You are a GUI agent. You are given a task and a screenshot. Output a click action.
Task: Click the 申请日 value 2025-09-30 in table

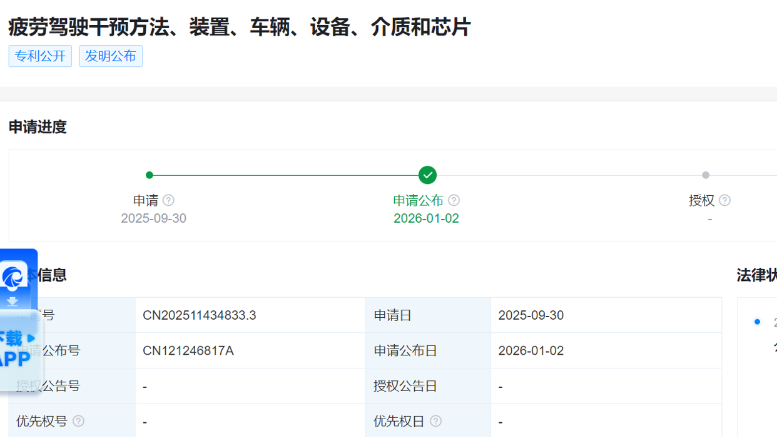click(x=530, y=315)
